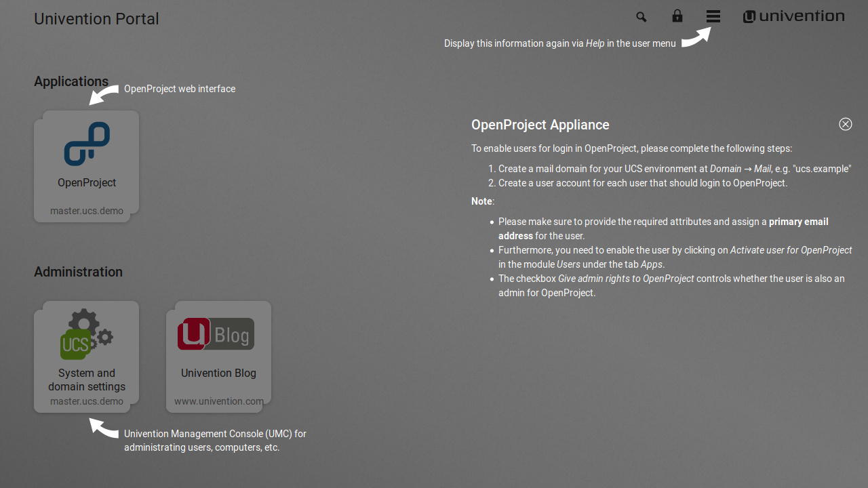Open the Univention Blog tile
The width and height of the screenshot is (868, 488).
pyautogui.click(x=218, y=357)
